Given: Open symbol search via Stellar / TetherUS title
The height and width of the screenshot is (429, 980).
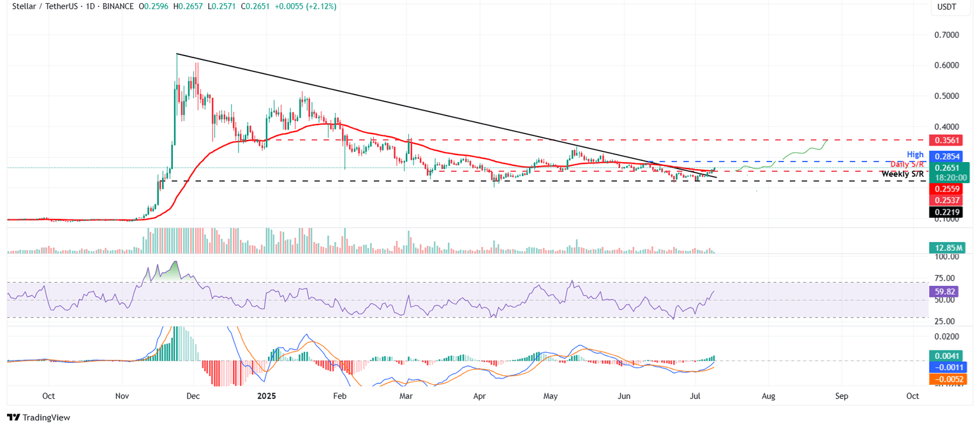Looking at the screenshot, I should point(45,6).
